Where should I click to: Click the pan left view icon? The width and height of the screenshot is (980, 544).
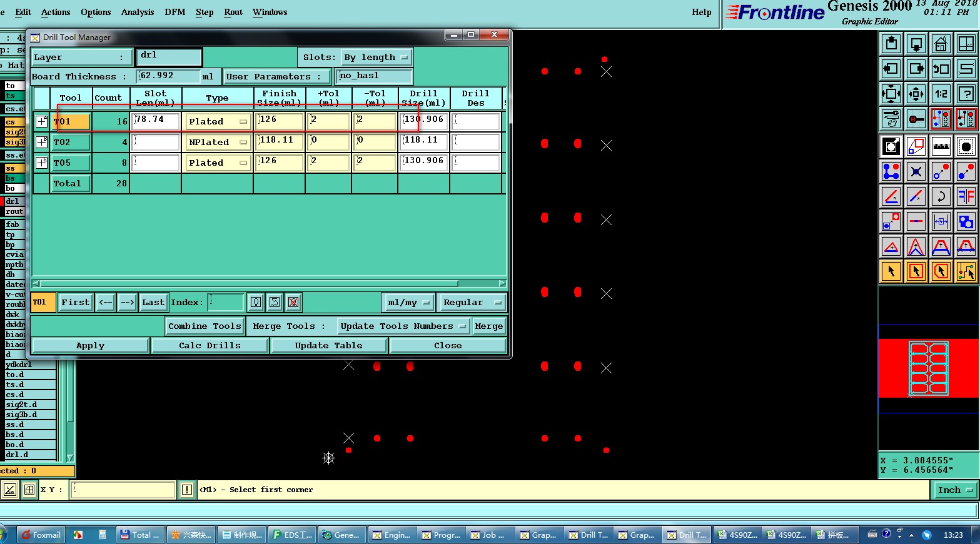(x=891, y=69)
